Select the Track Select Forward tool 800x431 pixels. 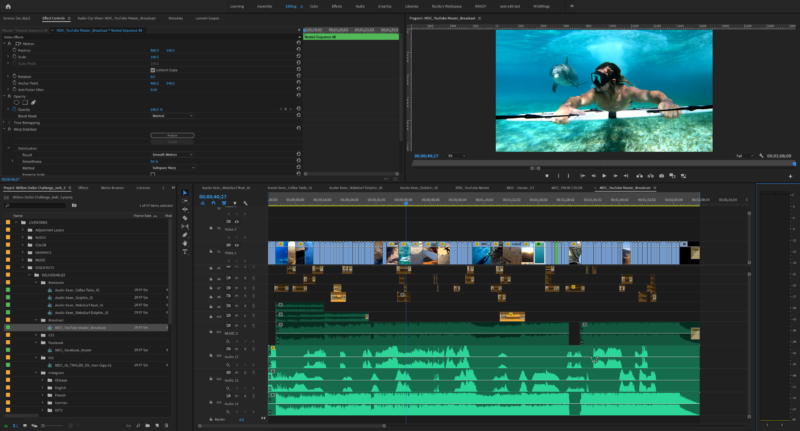pyautogui.click(x=185, y=201)
